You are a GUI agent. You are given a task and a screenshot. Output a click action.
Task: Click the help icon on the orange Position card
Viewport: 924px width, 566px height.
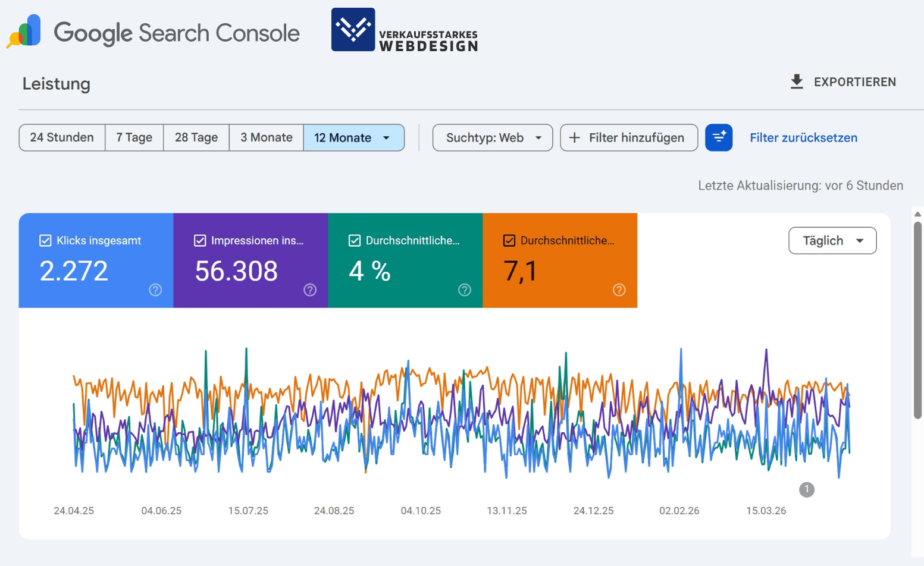coord(619,290)
